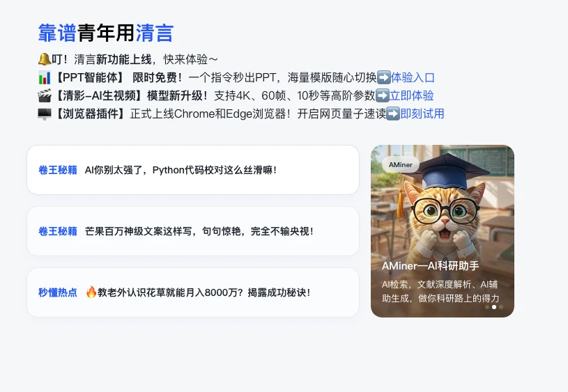Open the 体验入口 link for PPT智能体
This screenshot has width=568, height=392.
[413, 77]
